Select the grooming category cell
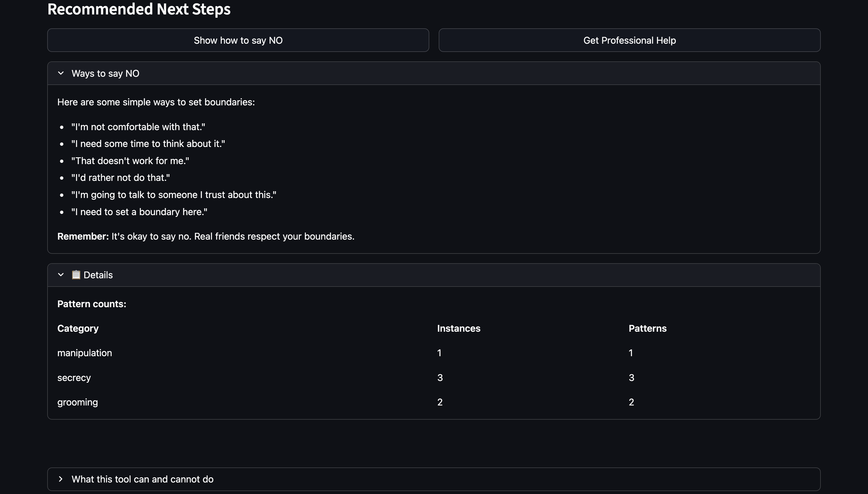 (77, 402)
